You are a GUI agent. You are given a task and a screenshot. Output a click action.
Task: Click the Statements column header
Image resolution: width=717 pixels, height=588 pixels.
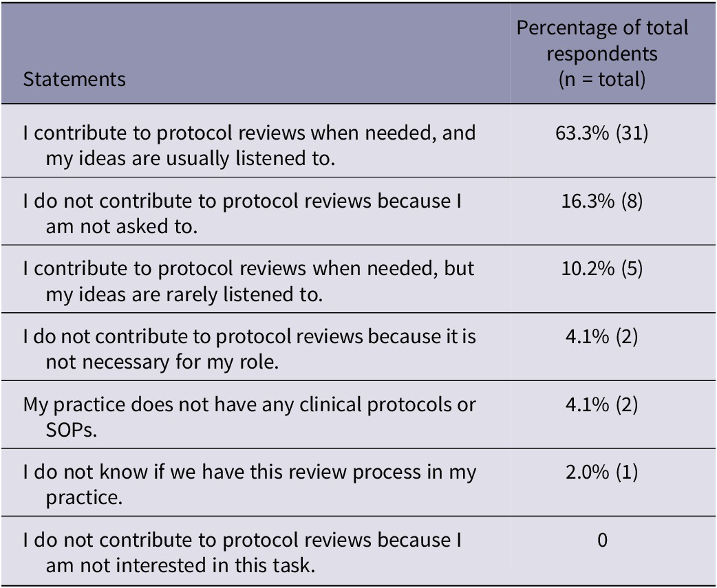coord(74,79)
